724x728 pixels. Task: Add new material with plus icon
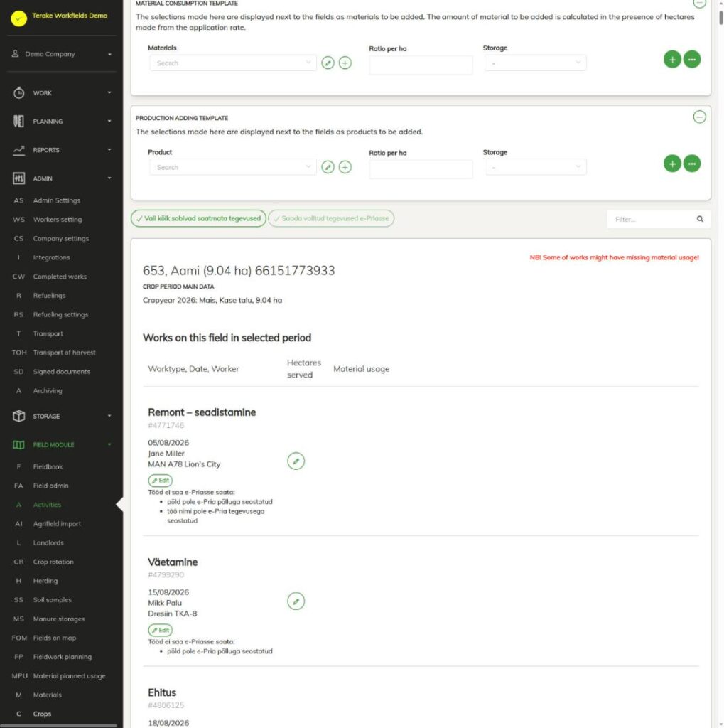click(345, 63)
